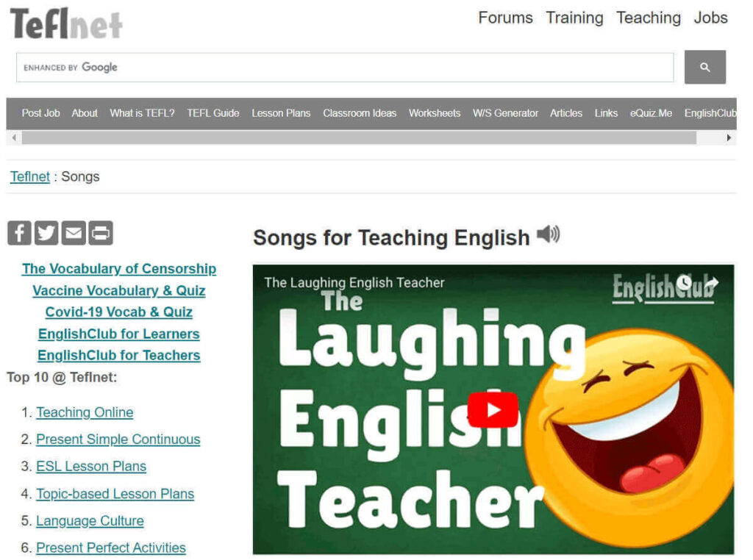Open Lesson Plans menu item

(x=281, y=113)
